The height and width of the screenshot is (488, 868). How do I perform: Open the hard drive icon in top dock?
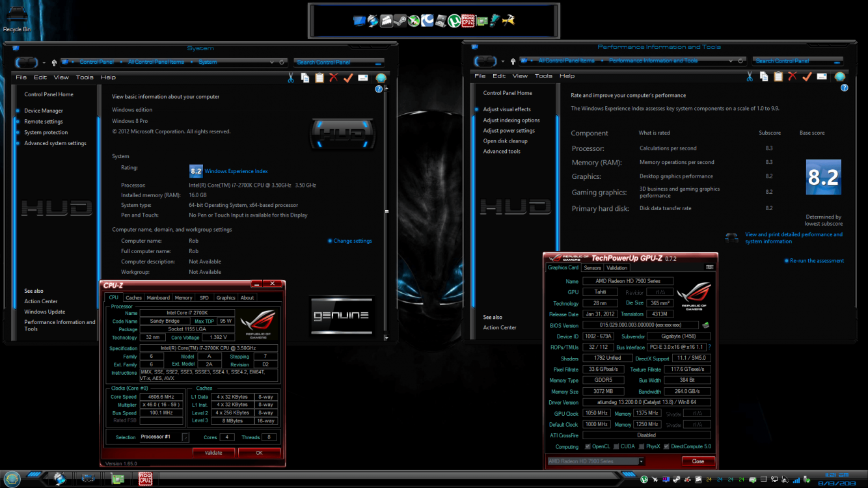click(441, 21)
